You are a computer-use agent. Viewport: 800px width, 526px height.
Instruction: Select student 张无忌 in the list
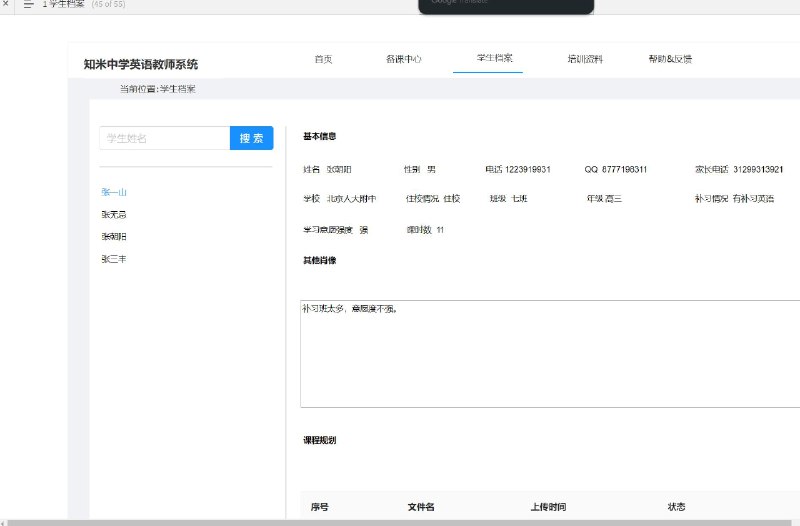pos(114,214)
